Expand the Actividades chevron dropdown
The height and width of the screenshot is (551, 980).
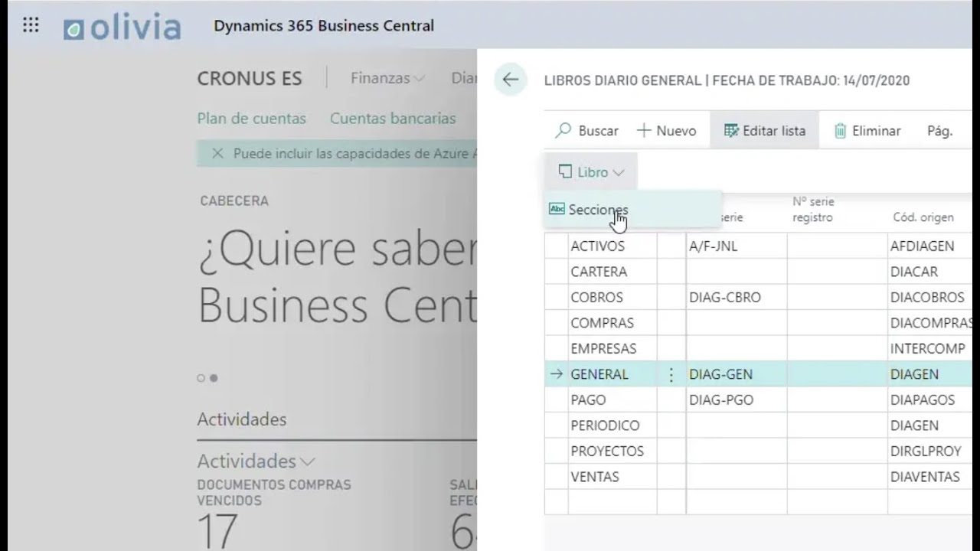pyautogui.click(x=308, y=461)
